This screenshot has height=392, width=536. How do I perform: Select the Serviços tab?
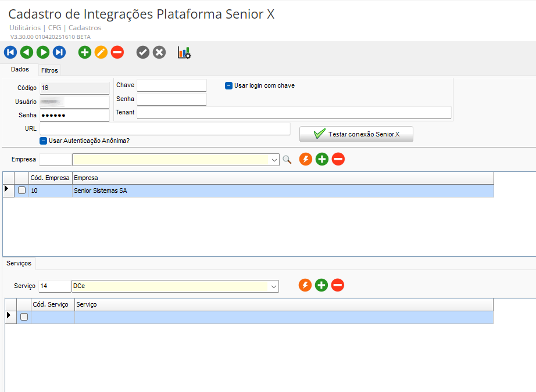coord(19,264)
